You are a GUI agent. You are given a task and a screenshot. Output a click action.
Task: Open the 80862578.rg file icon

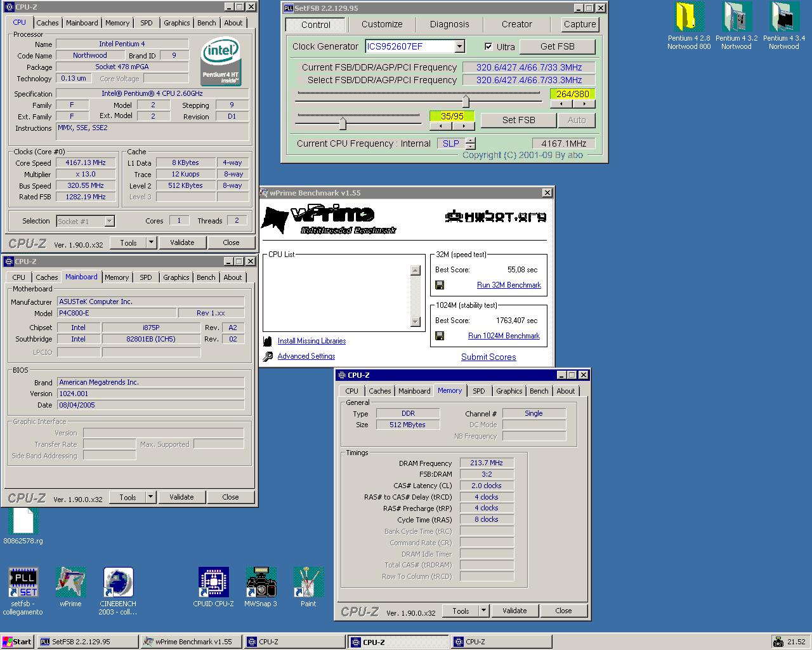(23, 521)
